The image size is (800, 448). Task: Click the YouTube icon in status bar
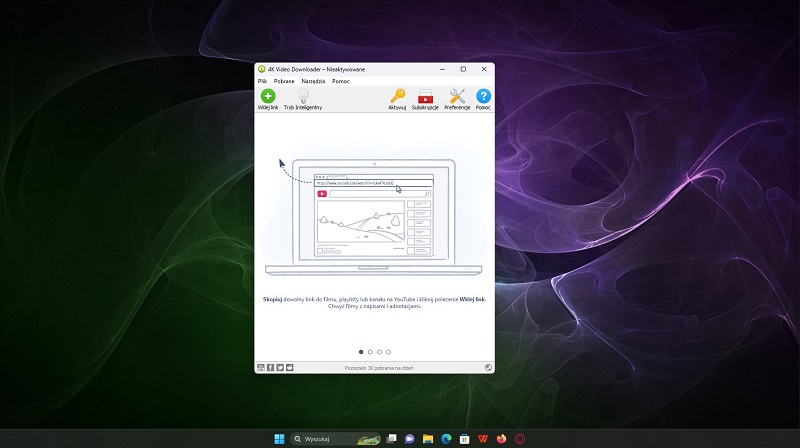261,367
